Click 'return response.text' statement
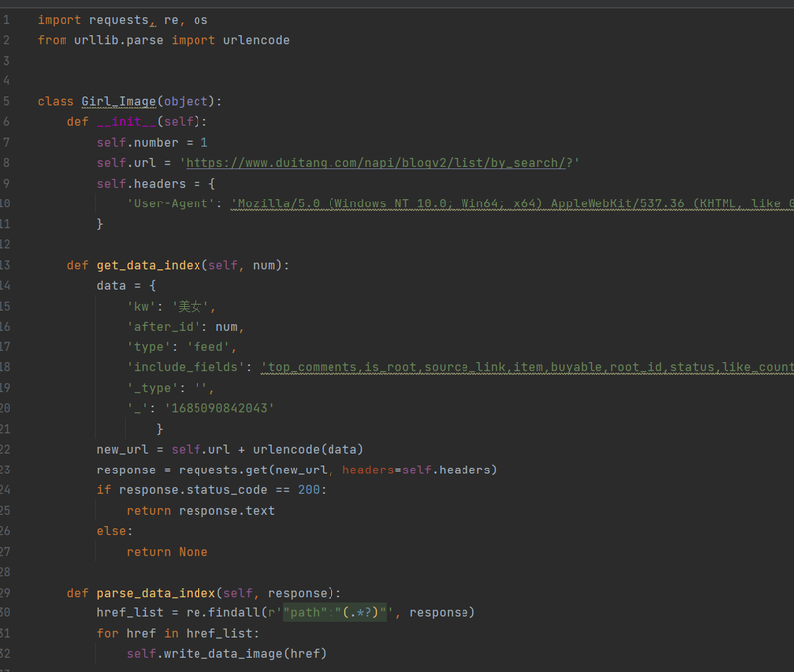The width and height of the screenshot is (794, 672). tap(200, 511)
